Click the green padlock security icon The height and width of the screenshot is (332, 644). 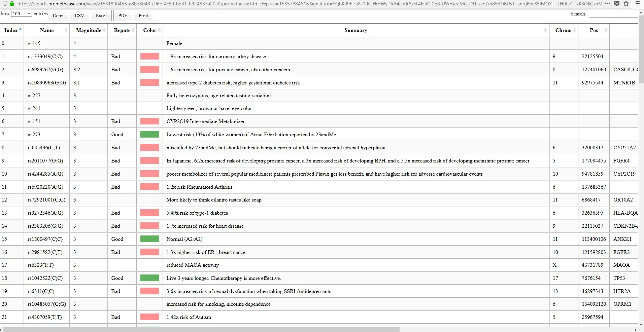12,3
